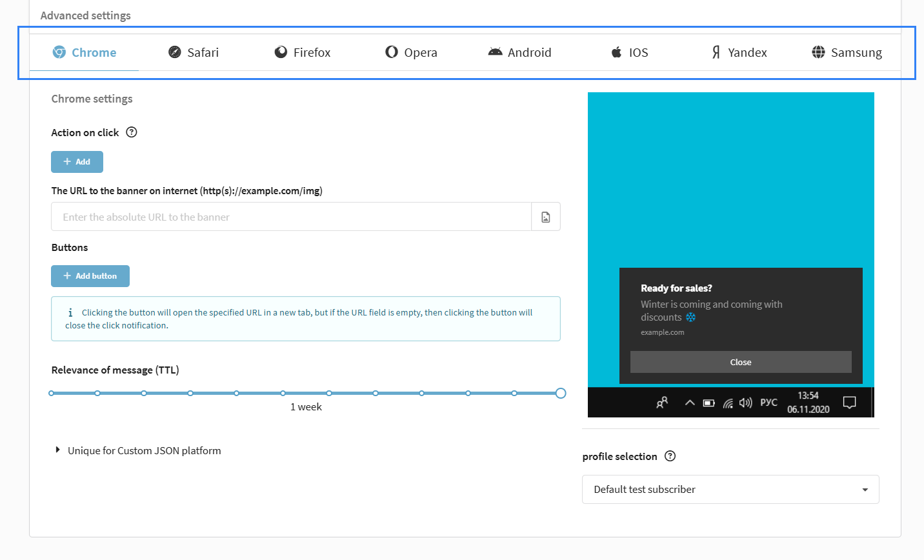
Task: Select the Yandex tab
Action: (x=738, y=52)
